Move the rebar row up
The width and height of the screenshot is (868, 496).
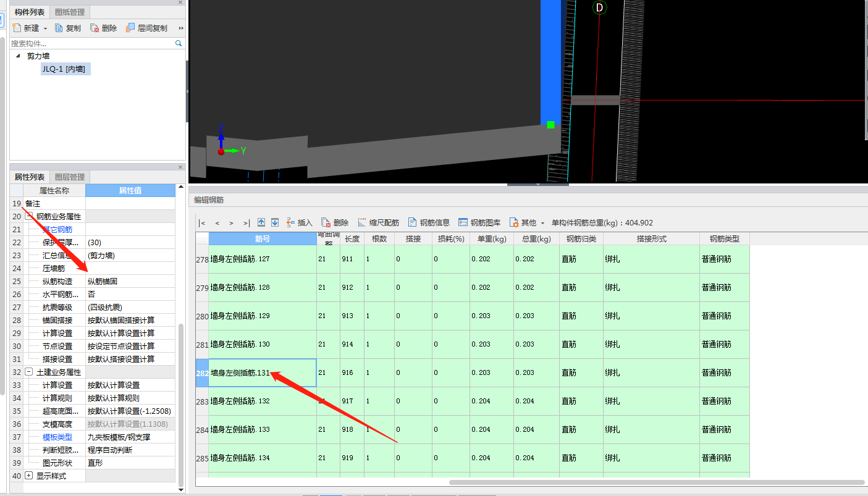tap(261, 222)
